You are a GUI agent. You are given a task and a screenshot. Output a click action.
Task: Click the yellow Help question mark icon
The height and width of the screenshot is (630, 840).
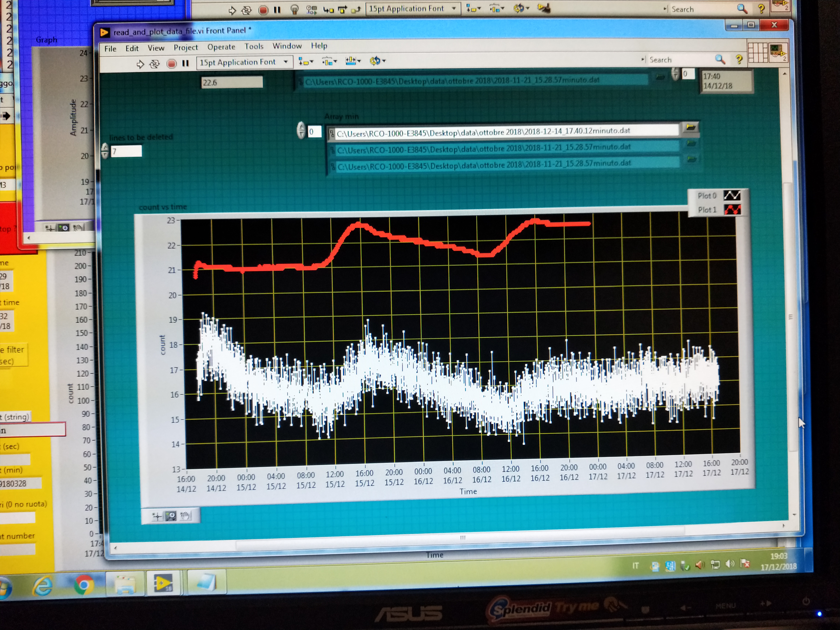[x=739, y=60]
